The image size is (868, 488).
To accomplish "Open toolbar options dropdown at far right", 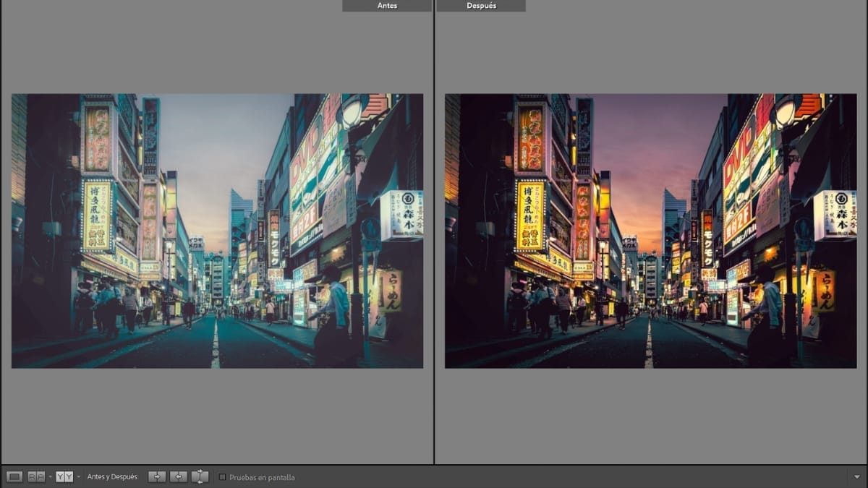I will click(x=856, y=477).
